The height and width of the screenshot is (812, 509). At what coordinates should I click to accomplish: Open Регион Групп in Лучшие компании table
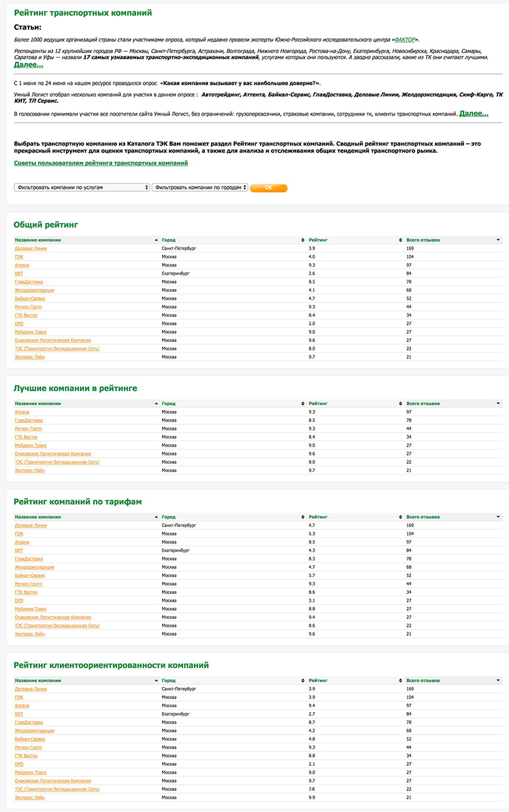pyautogui.click(x=29, y=429)
